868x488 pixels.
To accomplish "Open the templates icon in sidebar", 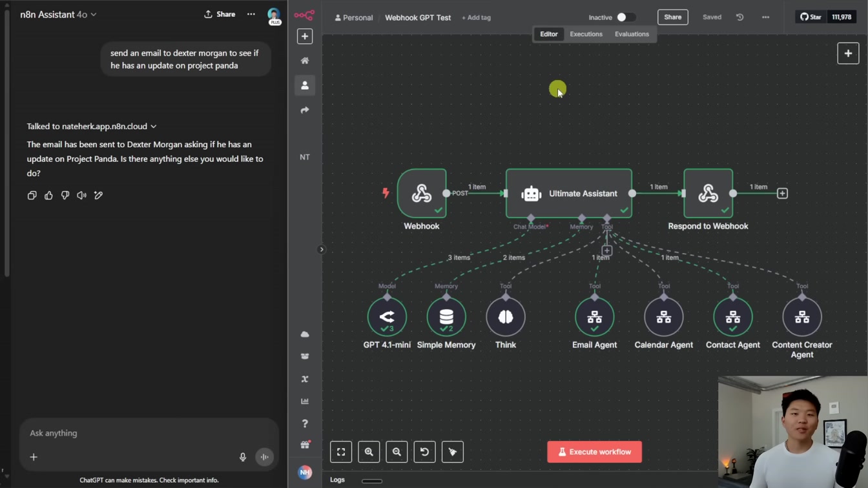I will [x=305, y=356].
